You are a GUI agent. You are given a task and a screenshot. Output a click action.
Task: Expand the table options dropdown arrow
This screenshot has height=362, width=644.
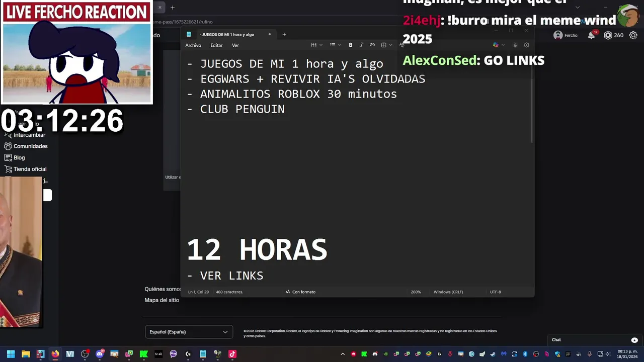(390, 45)
